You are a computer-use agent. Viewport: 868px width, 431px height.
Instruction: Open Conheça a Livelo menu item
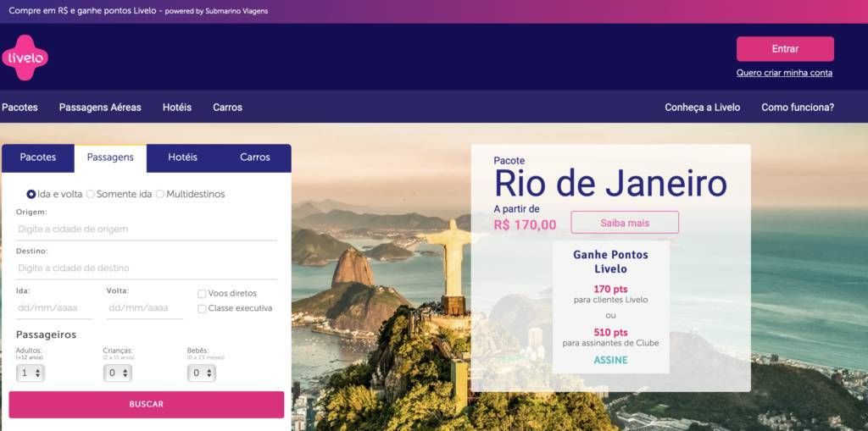pyautogui.click(x=703, y=108)
